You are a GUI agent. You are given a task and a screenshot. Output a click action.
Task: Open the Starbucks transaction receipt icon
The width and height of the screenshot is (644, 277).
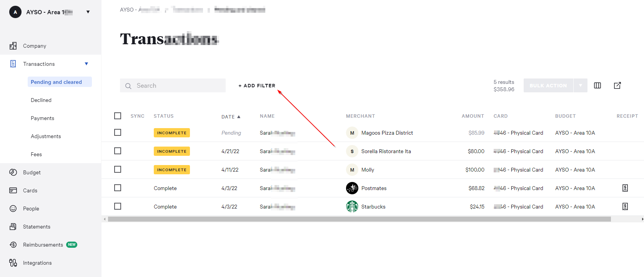[625, 207]
